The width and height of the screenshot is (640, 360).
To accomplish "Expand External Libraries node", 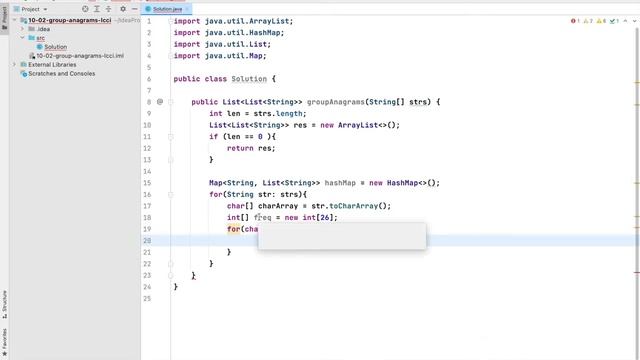I will (x=15, y=64).
